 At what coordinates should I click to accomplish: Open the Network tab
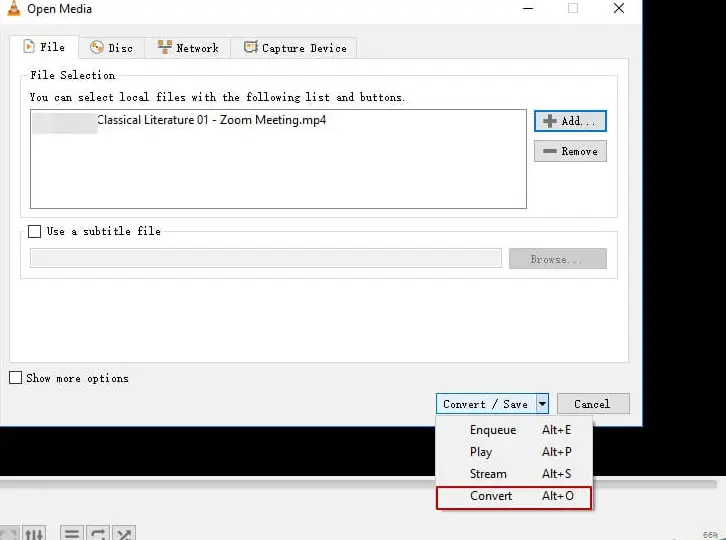coord(188,48)
